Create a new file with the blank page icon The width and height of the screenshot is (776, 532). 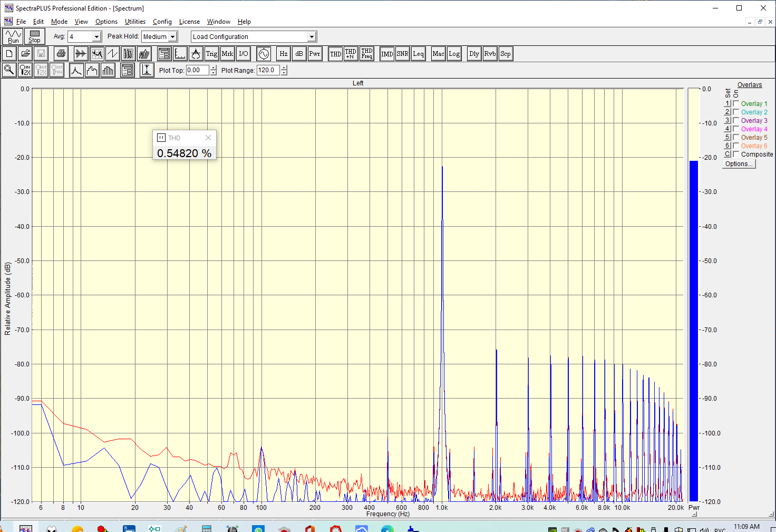[x=9, y=54]
